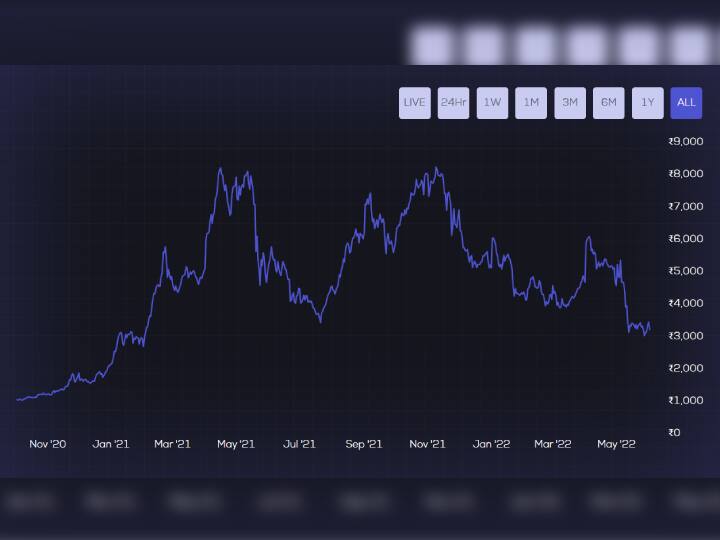Click the Jan '22 x-axis label
The width and height of the screenshot is (720, 540).
[x=490, y=444]
